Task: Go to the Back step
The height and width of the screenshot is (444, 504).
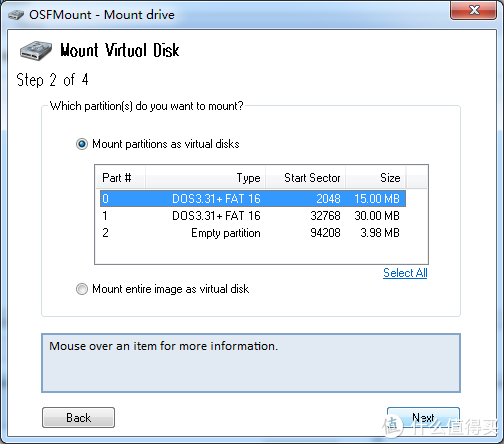Action: pyautogui.click(x=78, y=417)
